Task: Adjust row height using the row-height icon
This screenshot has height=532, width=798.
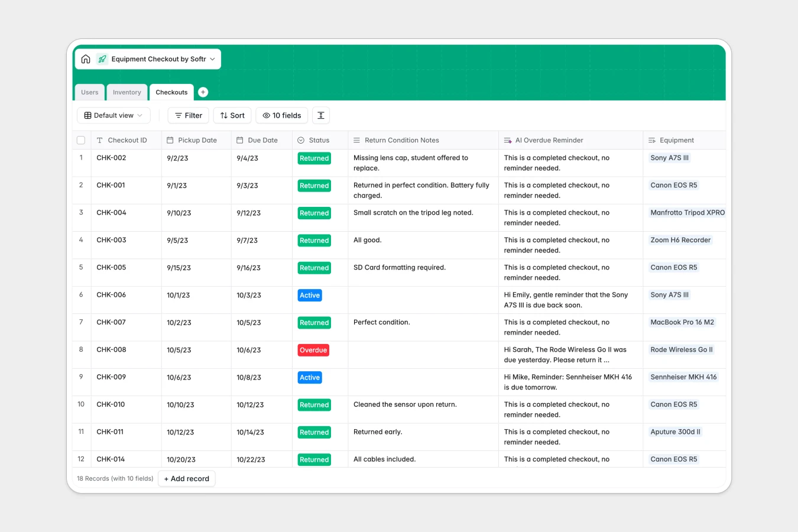Action: pos(321,115)
